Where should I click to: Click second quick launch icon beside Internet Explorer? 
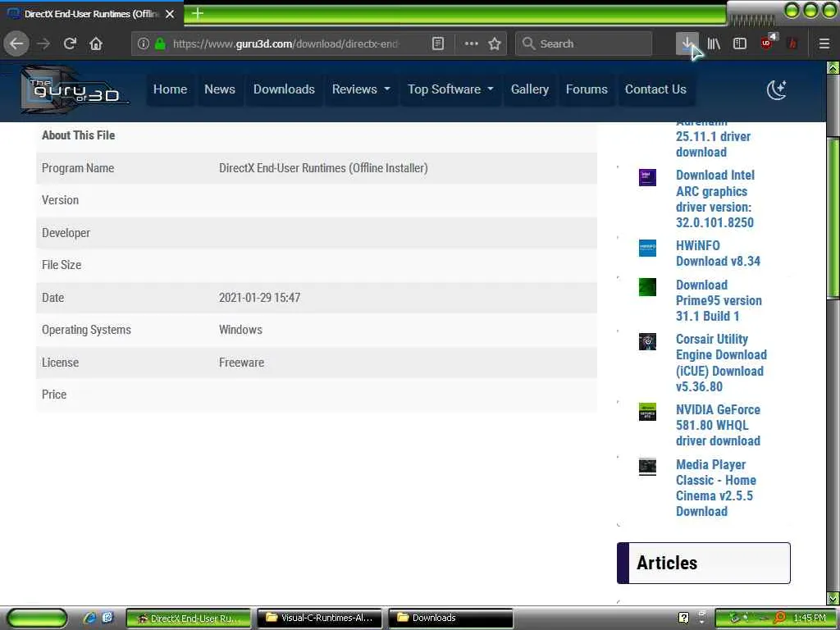tap(107, 618)
